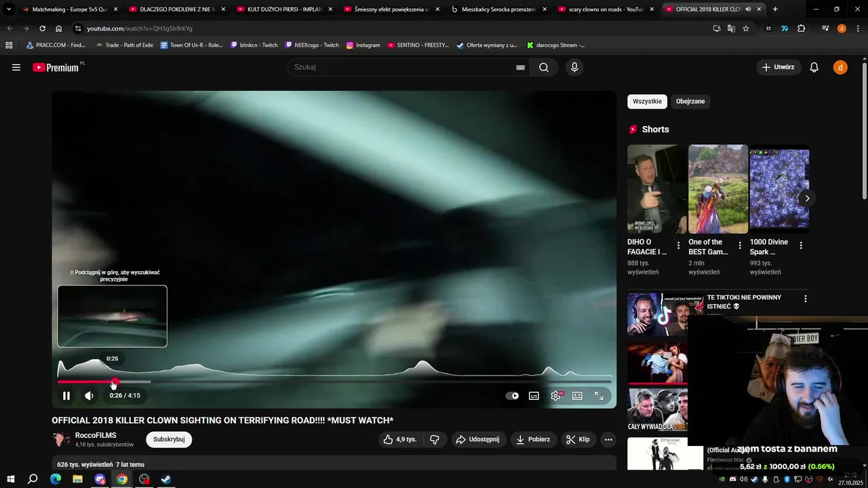
Task: Open the 7TV extension icon
Action: [785, 28]
